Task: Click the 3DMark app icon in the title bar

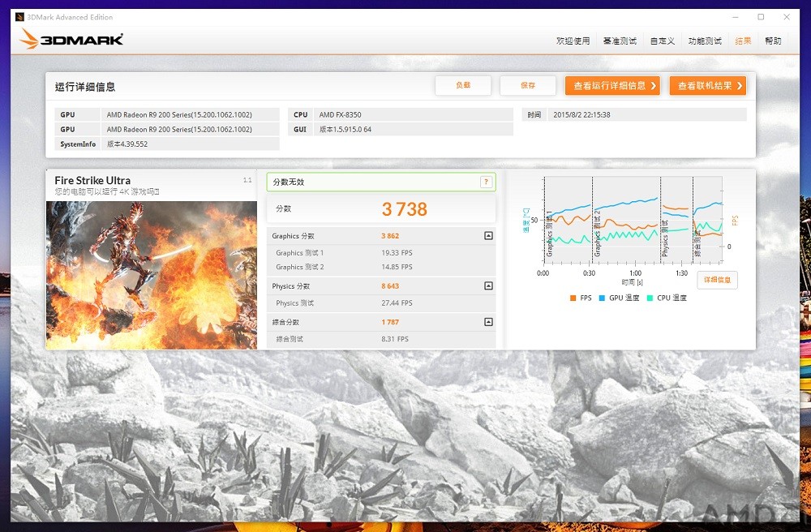Action: pyautogui.click(x=19, y=17)
